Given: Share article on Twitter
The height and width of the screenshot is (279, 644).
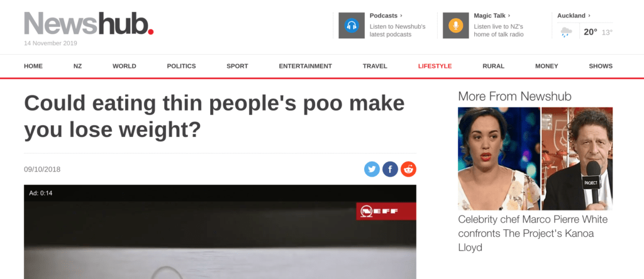Looking at the screenshot, I should pyautogui.click(x=372, y=169).
